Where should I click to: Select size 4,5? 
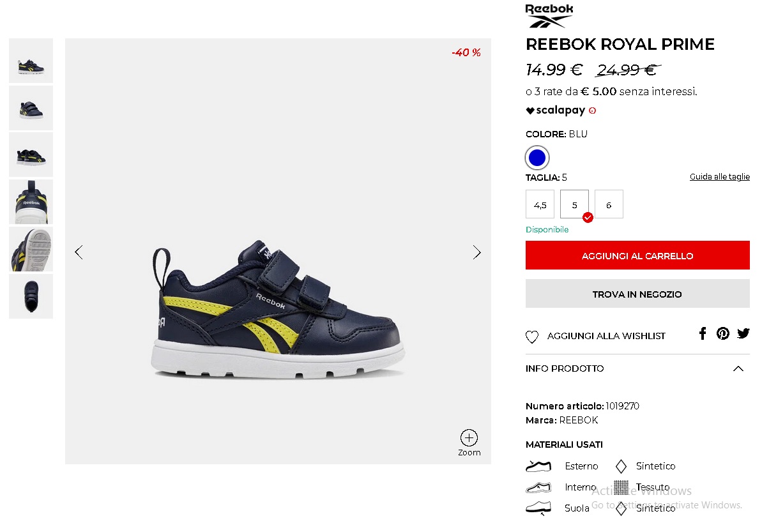tap(540, 204)
